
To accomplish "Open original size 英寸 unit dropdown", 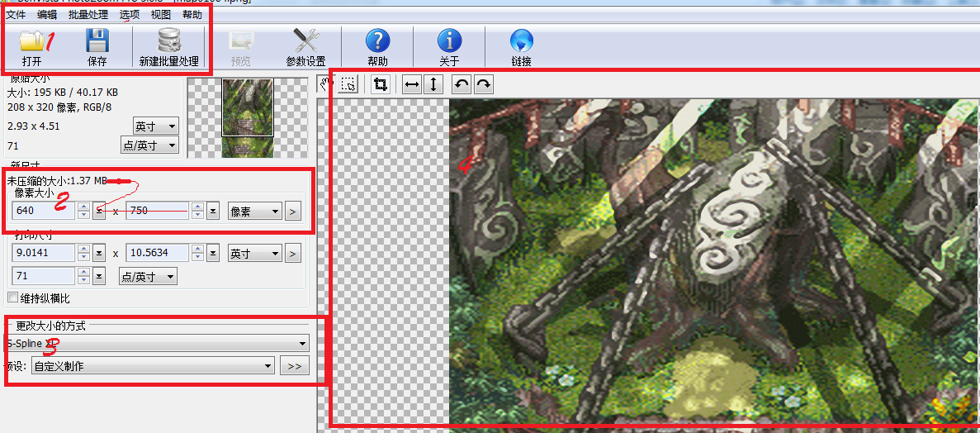I will 155,126.
